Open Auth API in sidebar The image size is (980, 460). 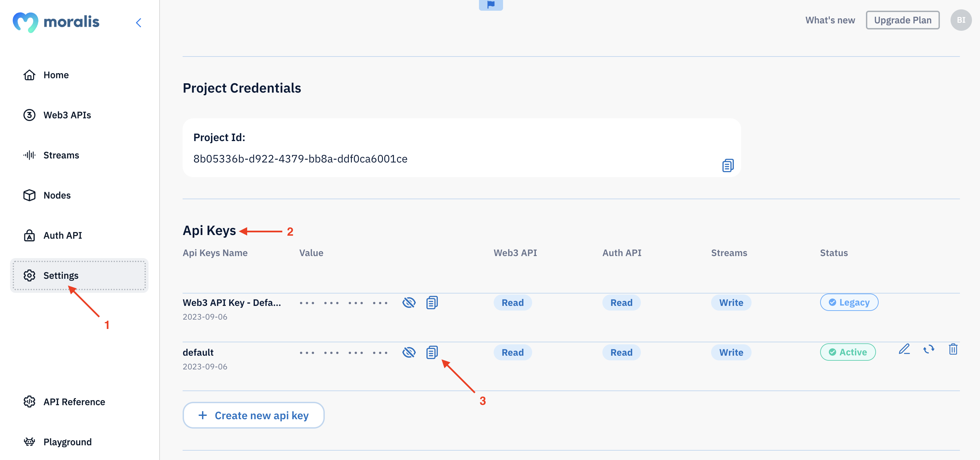coord(79,235)
